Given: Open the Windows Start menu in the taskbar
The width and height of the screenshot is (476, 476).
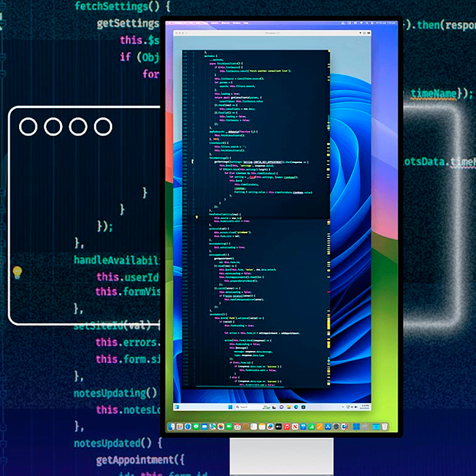Looking at the screenshot, I should [231, 407].
